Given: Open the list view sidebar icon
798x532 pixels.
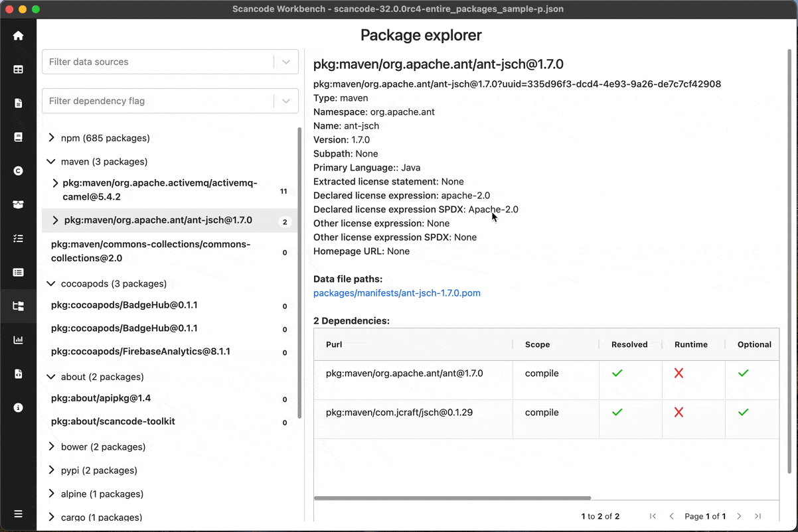Looking at the screenshot, I should pos(18,272).
